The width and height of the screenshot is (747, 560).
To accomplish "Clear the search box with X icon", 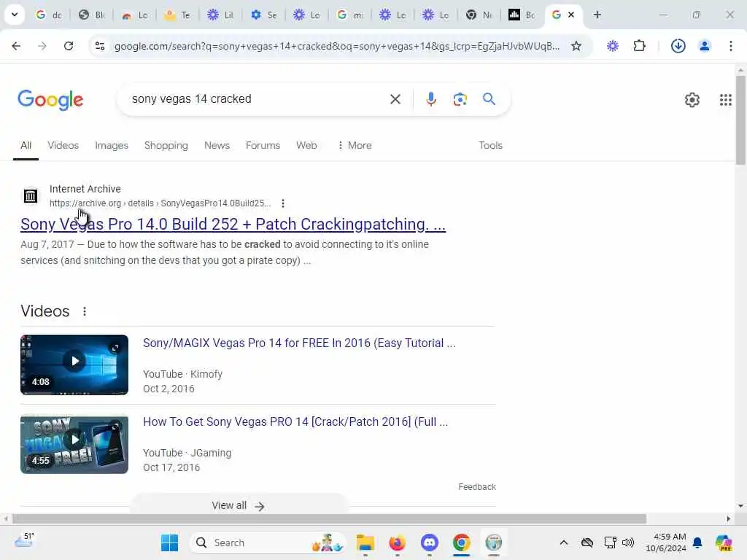I will (395, 99).
